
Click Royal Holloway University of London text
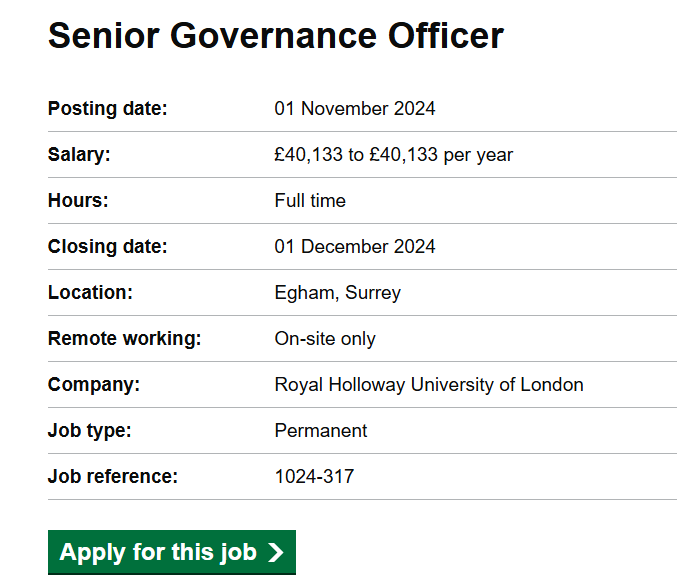429,385
